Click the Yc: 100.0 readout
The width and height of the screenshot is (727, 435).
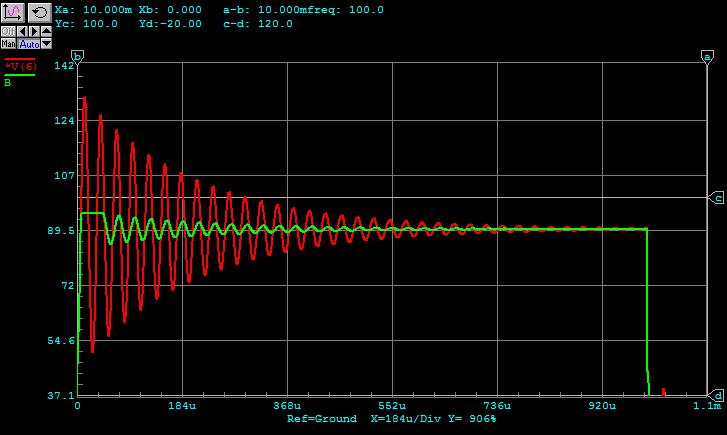tap(86, 24)
